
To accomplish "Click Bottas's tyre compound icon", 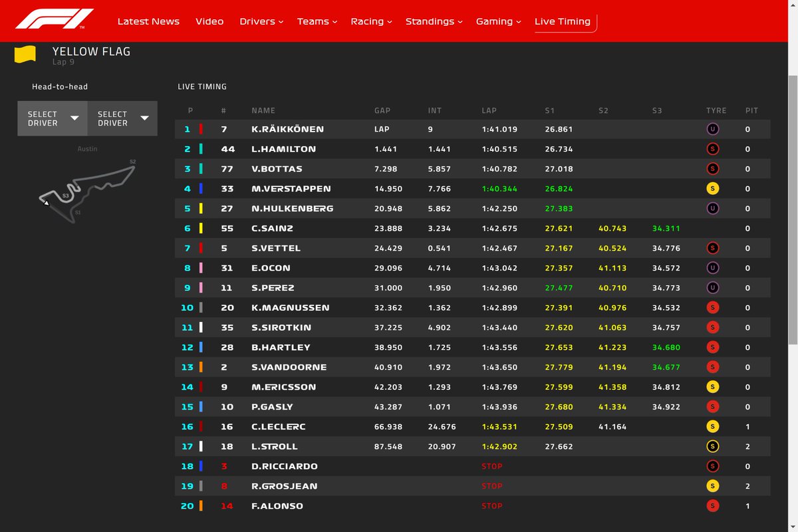I will click(x=712, y=169).
